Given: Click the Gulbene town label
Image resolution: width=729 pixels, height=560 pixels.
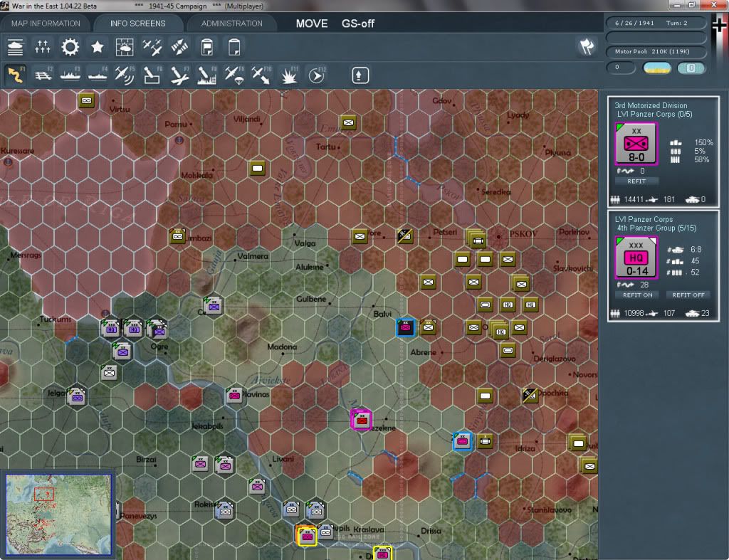Looking at the screenshot, I should pos(311,299).
